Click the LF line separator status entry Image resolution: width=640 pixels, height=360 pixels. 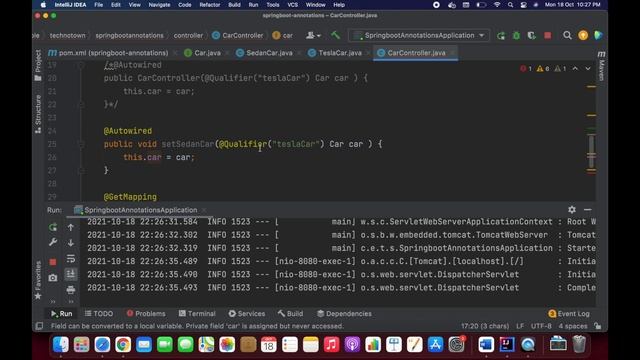[x=520, y=326]
